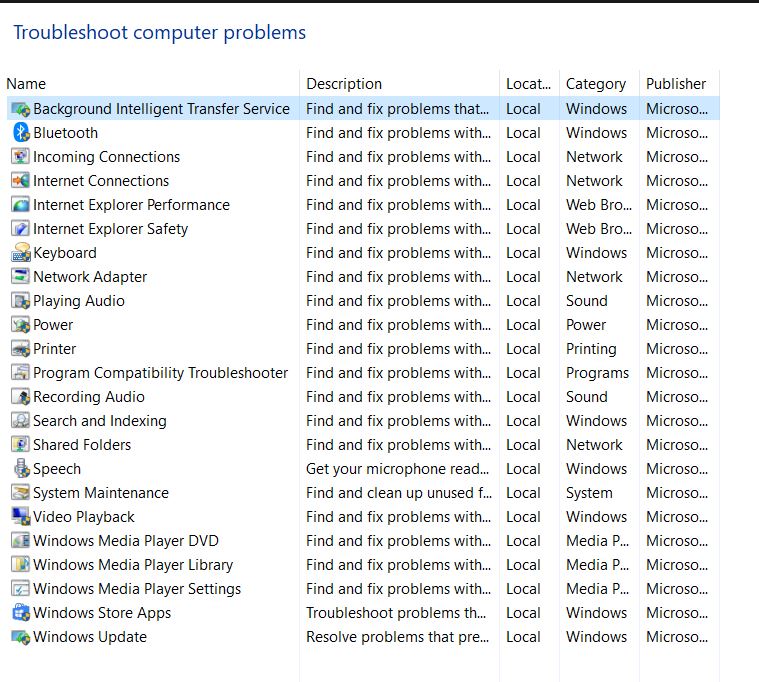Click the Power troubleshooter icon
759x682 pixels.
(x=20, y=325)
